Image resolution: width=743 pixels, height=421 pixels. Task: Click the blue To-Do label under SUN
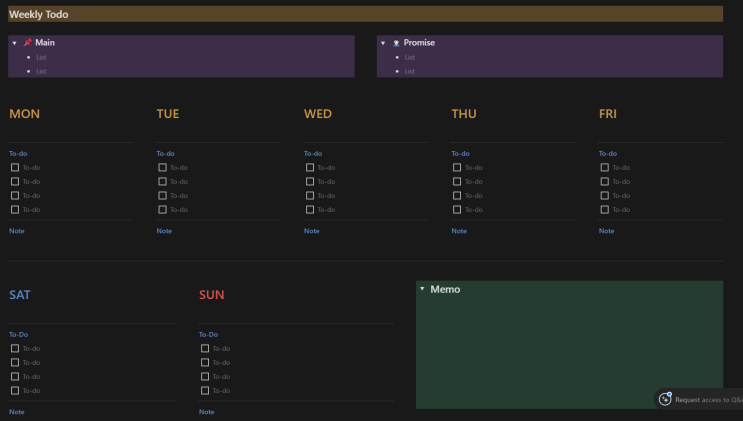[x=208, y=335]
